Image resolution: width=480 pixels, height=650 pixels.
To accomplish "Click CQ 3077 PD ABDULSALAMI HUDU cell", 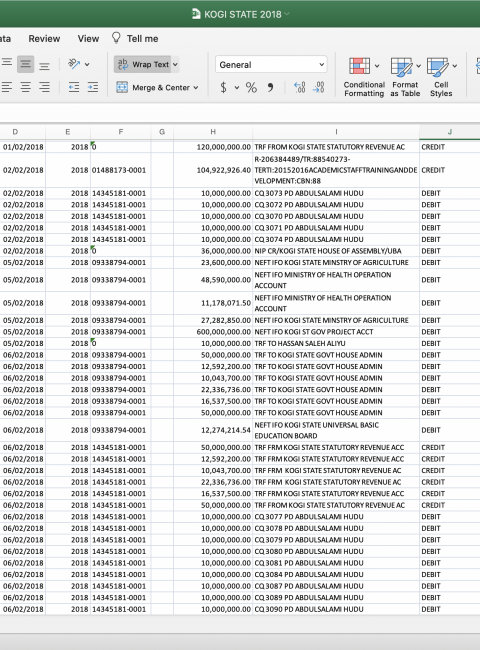I will click(336, 517).
